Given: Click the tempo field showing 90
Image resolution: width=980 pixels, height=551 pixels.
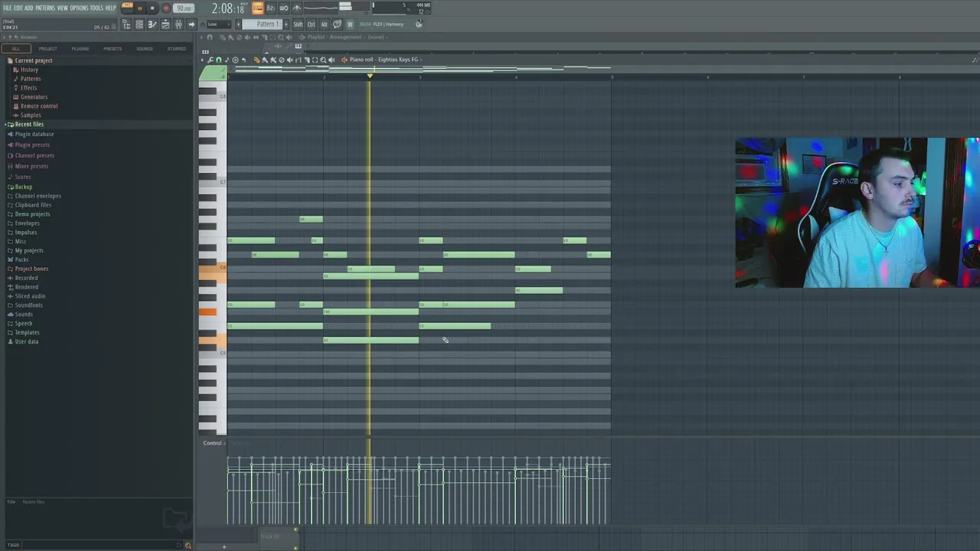Looking at the screenshot, I should click(184, 8).
